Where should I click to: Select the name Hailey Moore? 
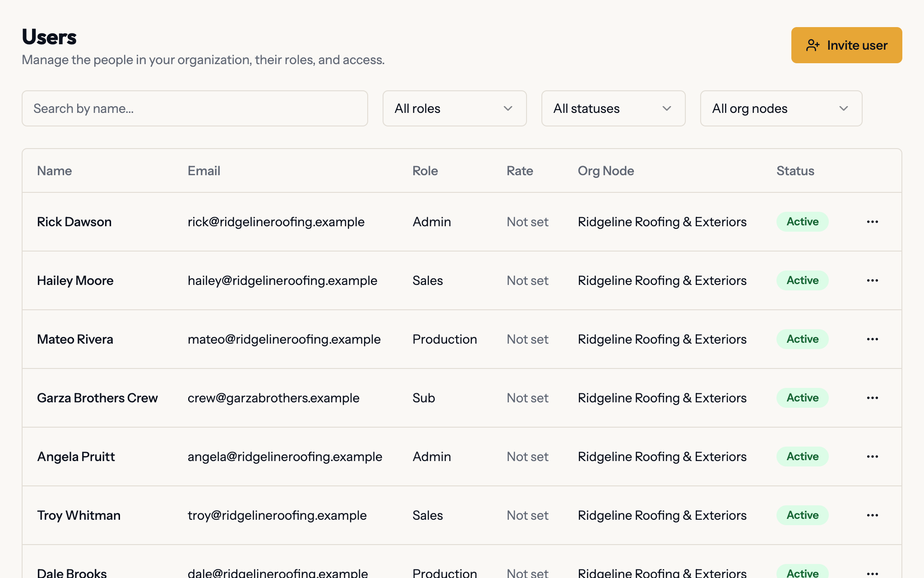coord(75,280)
